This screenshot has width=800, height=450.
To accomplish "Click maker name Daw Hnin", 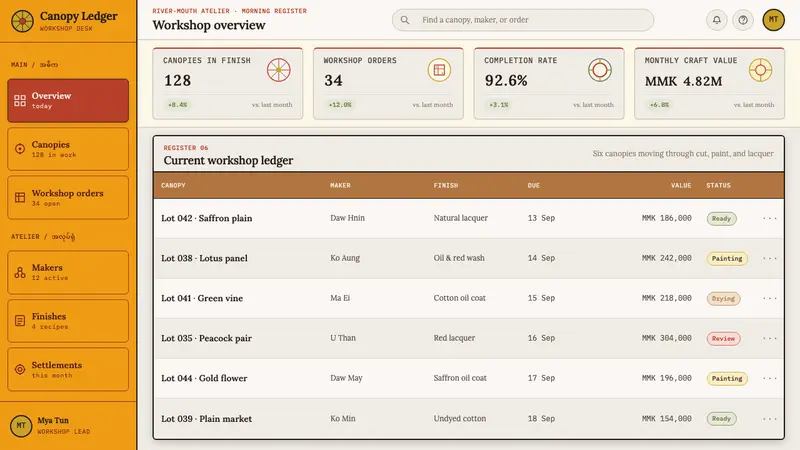I will point(347,218).
